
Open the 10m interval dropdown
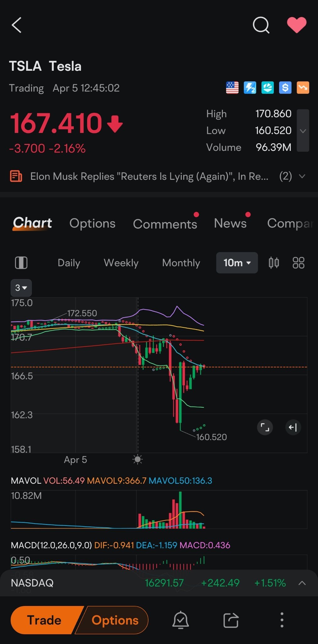[237, 263]
